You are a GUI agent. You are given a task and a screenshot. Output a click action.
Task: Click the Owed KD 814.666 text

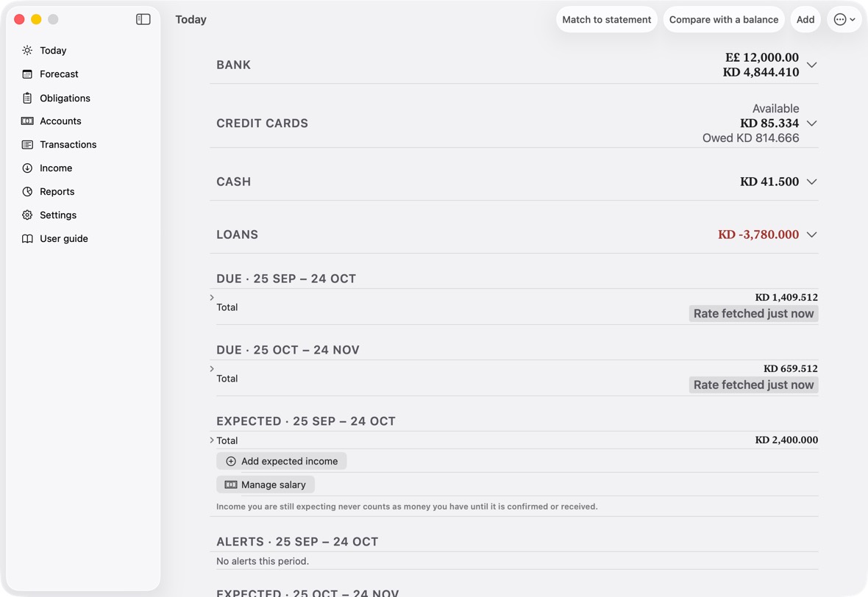[x=750, y=137]
